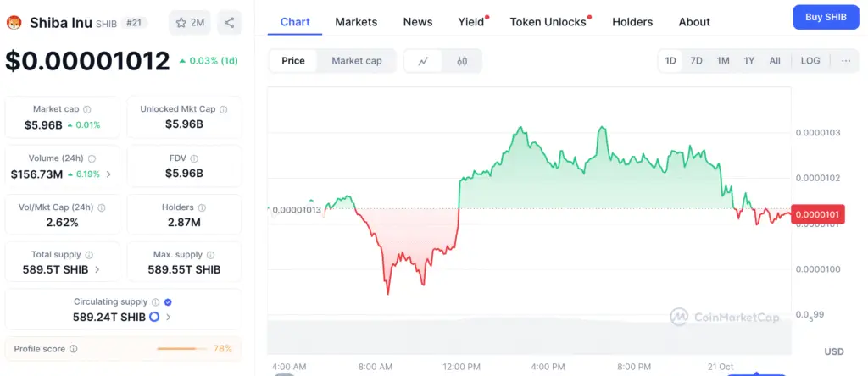Open chart more options ellipsis menu
Viewport: 868px width, 376px height.
tap(846, 61)
